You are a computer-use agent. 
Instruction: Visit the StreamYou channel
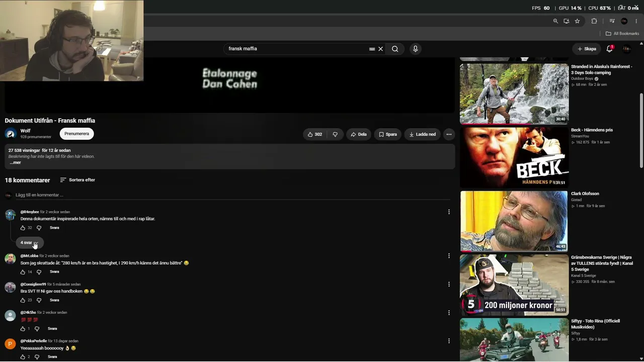[x=580, y=136]
